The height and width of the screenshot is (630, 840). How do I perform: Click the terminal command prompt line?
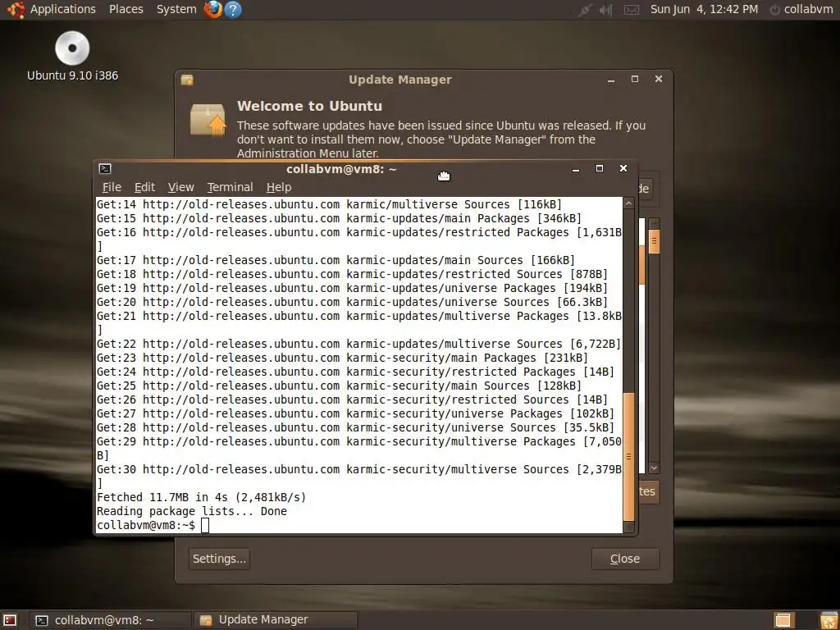pyautogui.click(x=359, y=525)
